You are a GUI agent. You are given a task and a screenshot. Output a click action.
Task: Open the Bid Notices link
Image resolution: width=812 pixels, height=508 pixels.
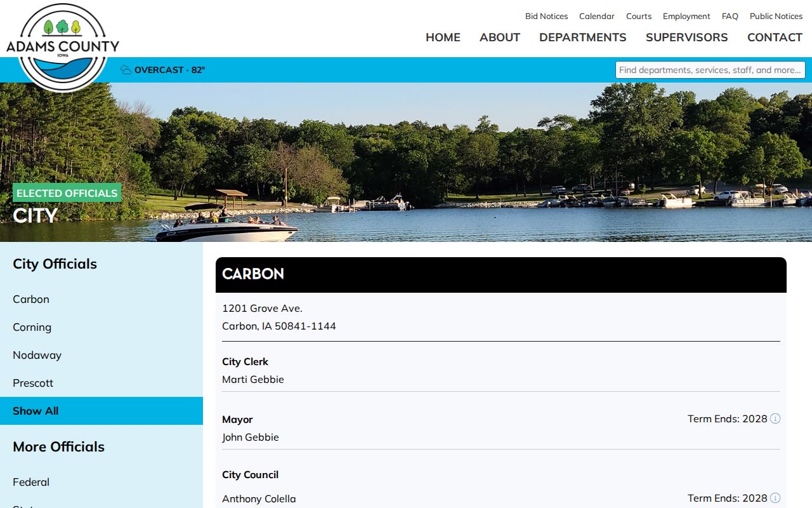(x=546, y=17)
